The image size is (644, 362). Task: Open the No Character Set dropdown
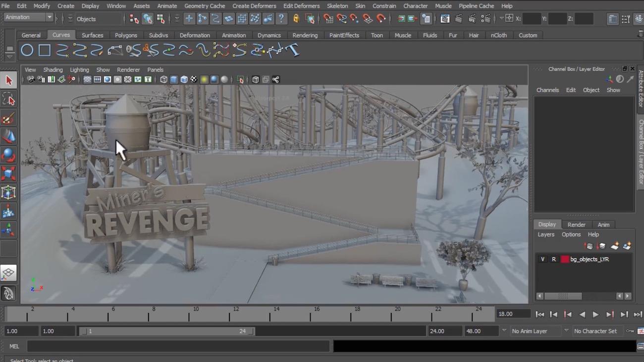[x=594, y=331]
